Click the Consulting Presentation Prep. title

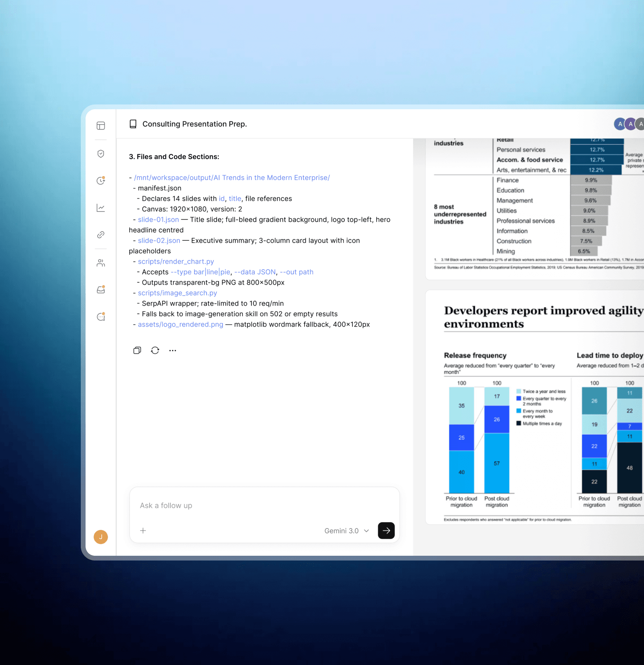[194, 124]
